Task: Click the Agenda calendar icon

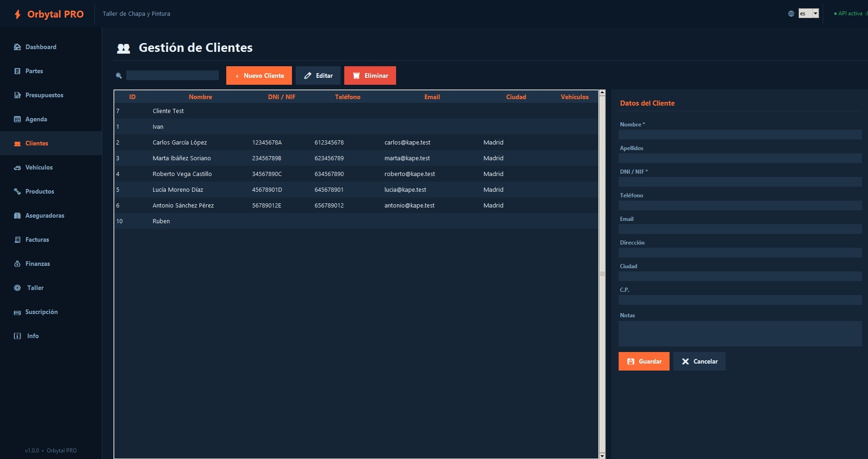Action: [x=18, y=119]
